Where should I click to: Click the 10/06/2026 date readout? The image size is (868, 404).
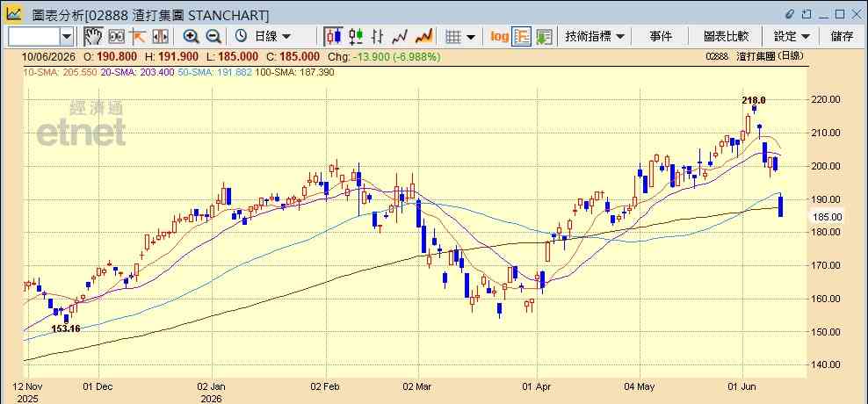point(49,56)
